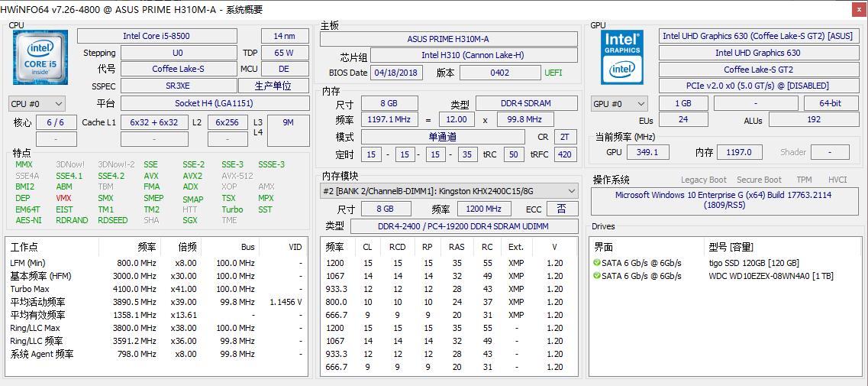This screenshot has width=868, height=386.
Task: Click the Windows 10 Enterprise OS info box
Action: 723,200
